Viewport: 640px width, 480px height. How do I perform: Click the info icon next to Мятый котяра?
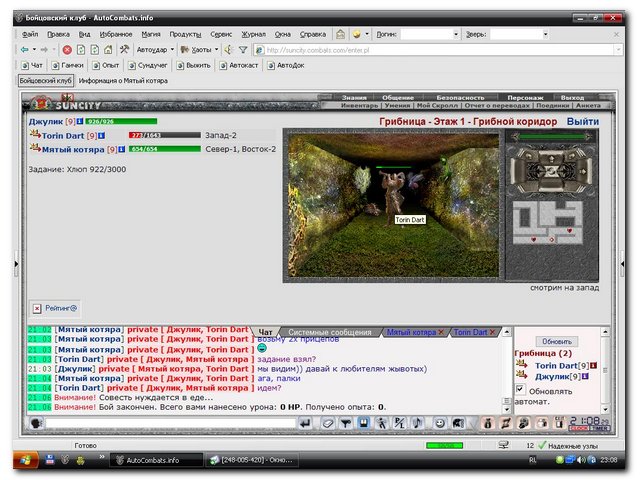point(122,149)
